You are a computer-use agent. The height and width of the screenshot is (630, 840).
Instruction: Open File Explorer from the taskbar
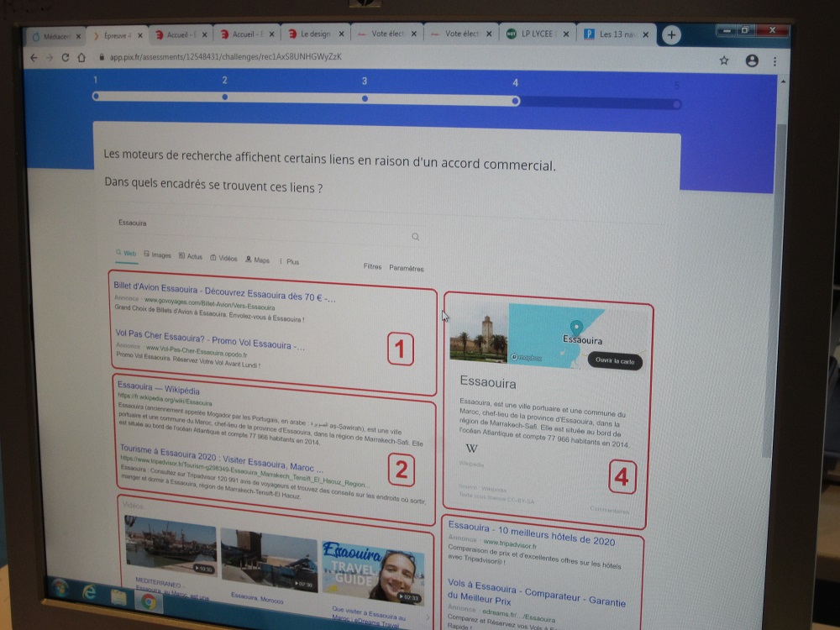(118, 596)
